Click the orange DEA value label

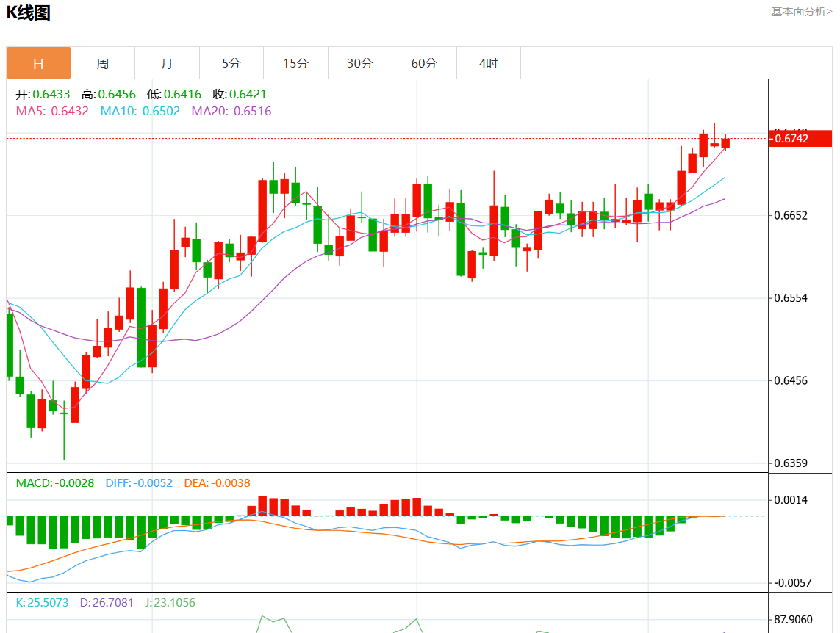tap(217, 483)
